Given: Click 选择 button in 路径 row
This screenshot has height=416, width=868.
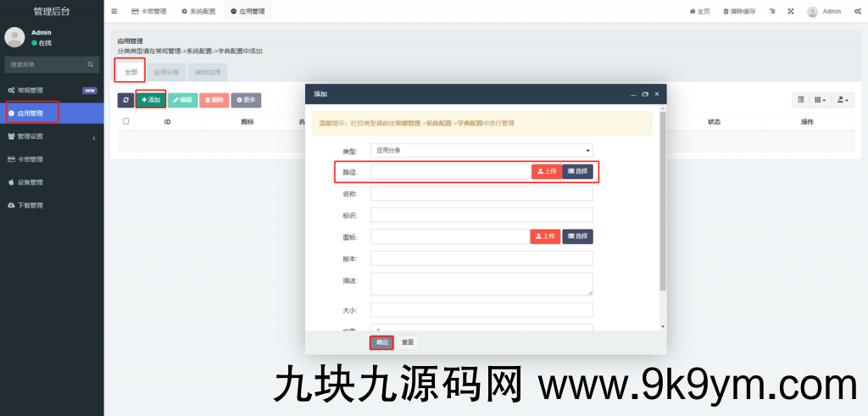Looking at the screenshot, I should [578, 171].
